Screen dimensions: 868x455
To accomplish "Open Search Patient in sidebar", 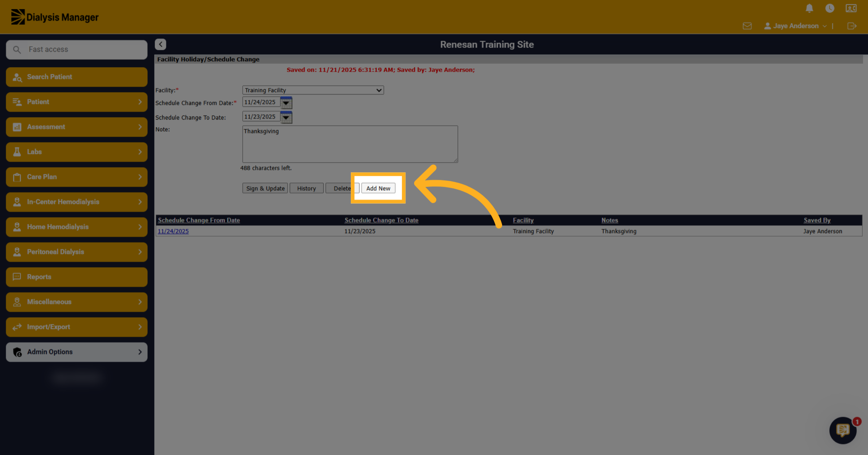I will click(x=77, y=77).
